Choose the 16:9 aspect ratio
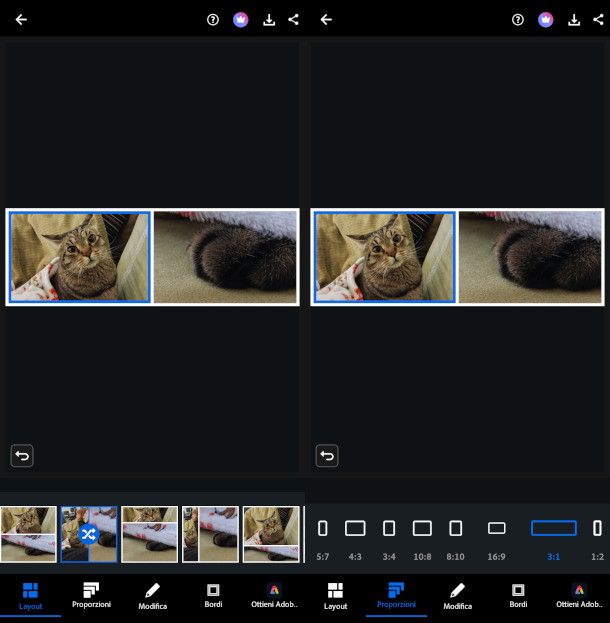The height and width of the screenshot is (623, 610). pyautogui.click(x=496, y=540)
